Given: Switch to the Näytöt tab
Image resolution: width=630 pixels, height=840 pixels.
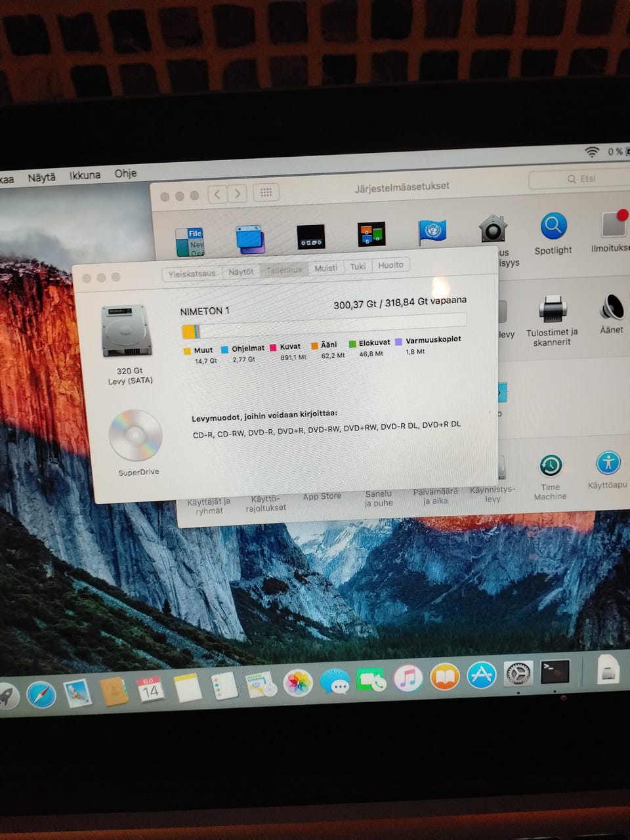Looking at the screenshot, I should pos(241,272).
